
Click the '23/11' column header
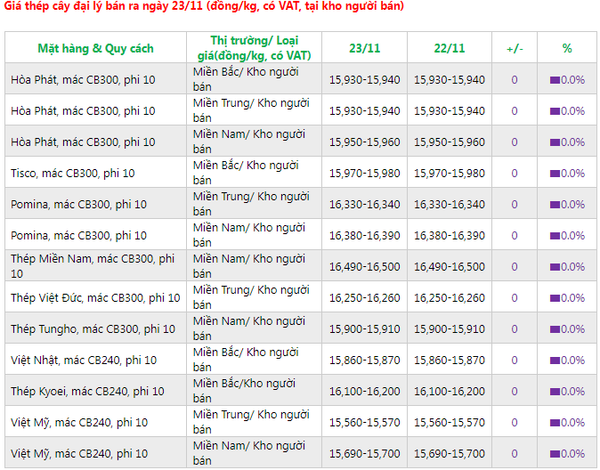coord(365,49)
